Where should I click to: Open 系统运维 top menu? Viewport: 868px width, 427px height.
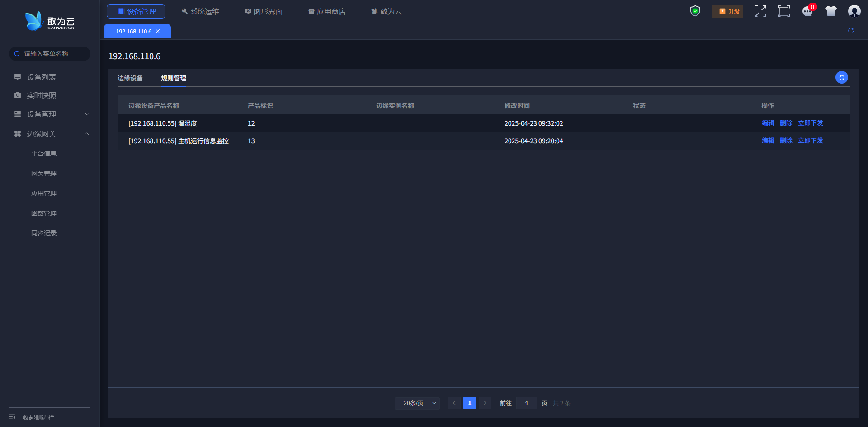coord(200,11)
